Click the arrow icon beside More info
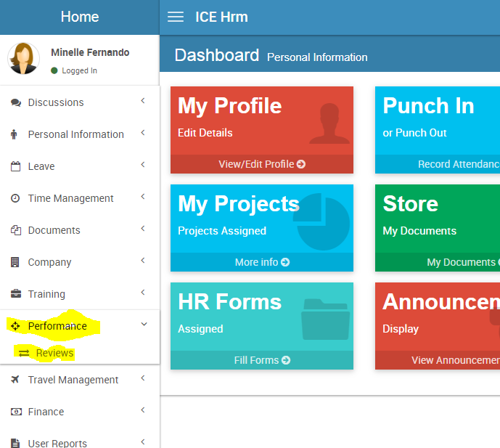500x448 pixels. click(x=285, y=262)
